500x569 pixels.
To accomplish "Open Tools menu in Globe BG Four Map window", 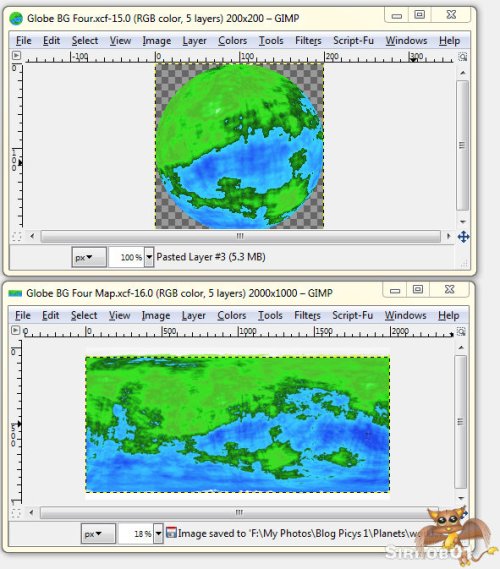I will pyautogui.click(x=270, y=315).
